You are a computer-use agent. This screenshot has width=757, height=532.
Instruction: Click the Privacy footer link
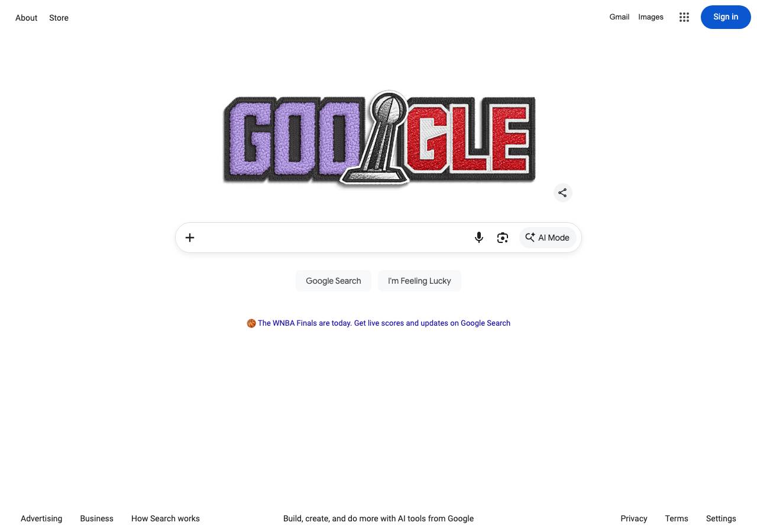[x=634, y=518]
